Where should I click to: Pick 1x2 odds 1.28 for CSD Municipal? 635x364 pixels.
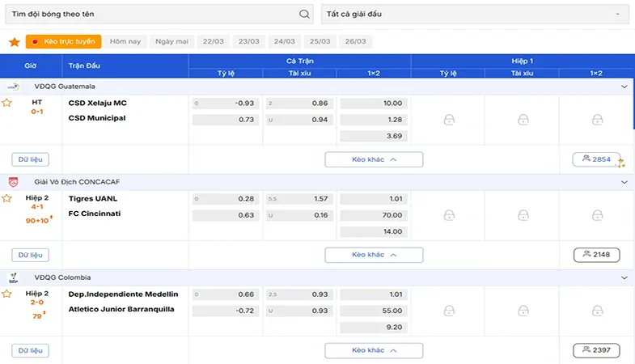[x=374, y=120]
